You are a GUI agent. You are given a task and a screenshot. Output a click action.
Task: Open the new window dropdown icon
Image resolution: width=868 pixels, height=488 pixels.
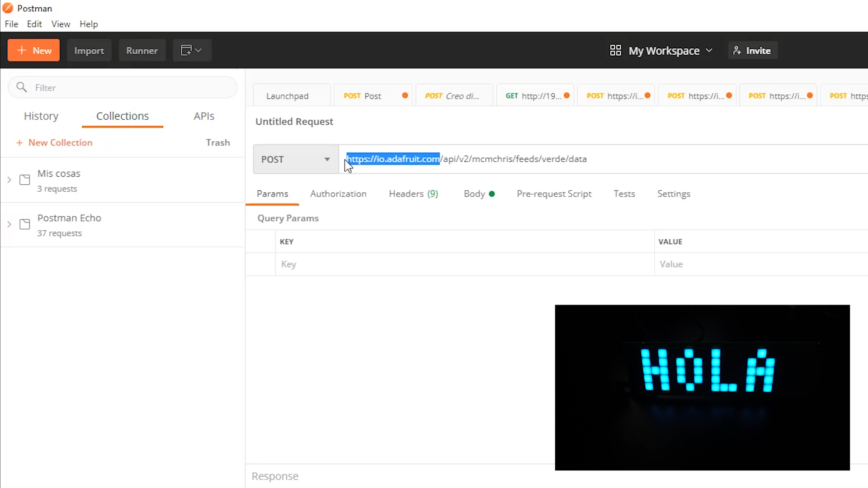click(x=192, y=50)
